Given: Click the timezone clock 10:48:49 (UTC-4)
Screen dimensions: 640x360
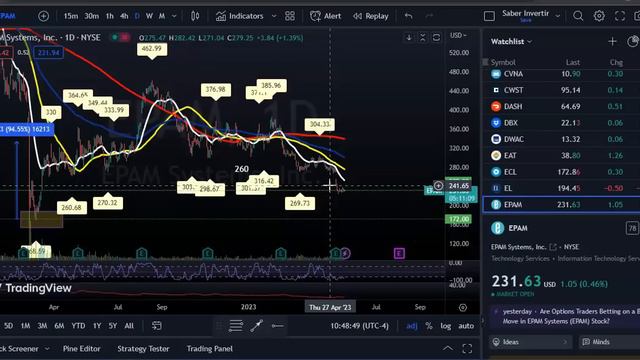Looking at the screenshot, I should tap(360, 326).
